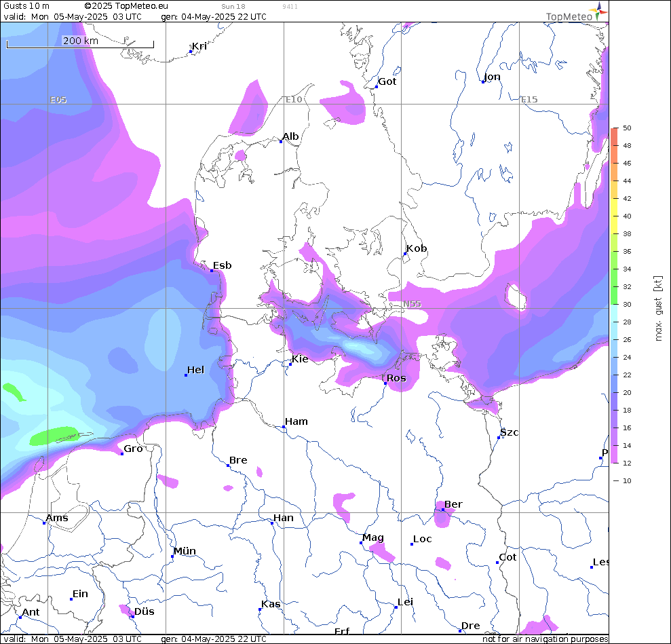671x644 pixels.
Task: Click the Düsseldorf marker 'Düs'
Action: coord(133,617)
